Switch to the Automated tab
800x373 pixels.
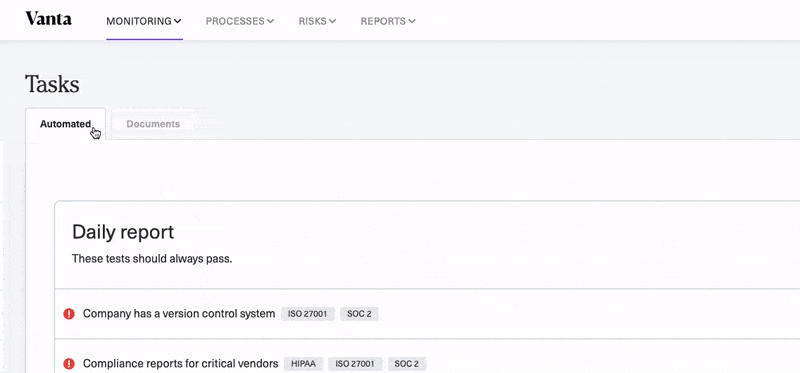[x=65, y=124]
